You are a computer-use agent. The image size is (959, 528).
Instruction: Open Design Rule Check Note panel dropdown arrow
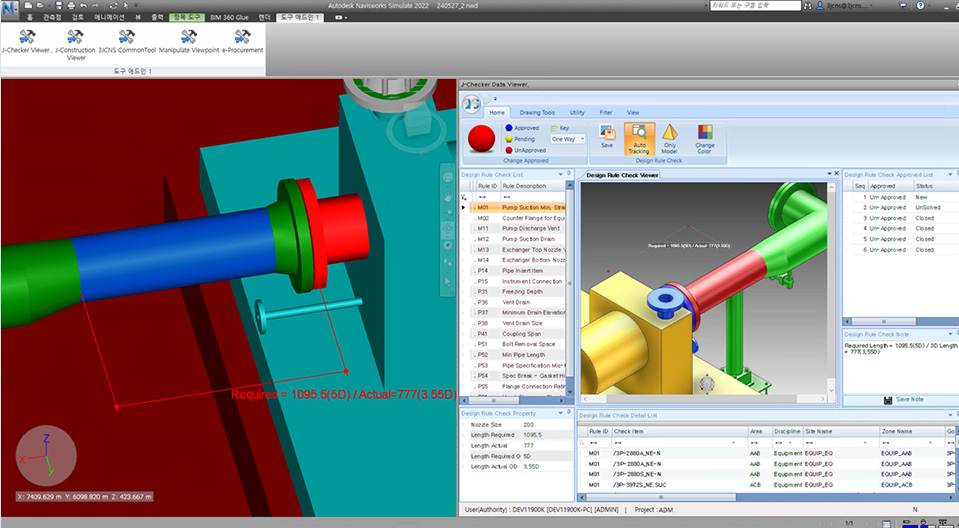950,334
